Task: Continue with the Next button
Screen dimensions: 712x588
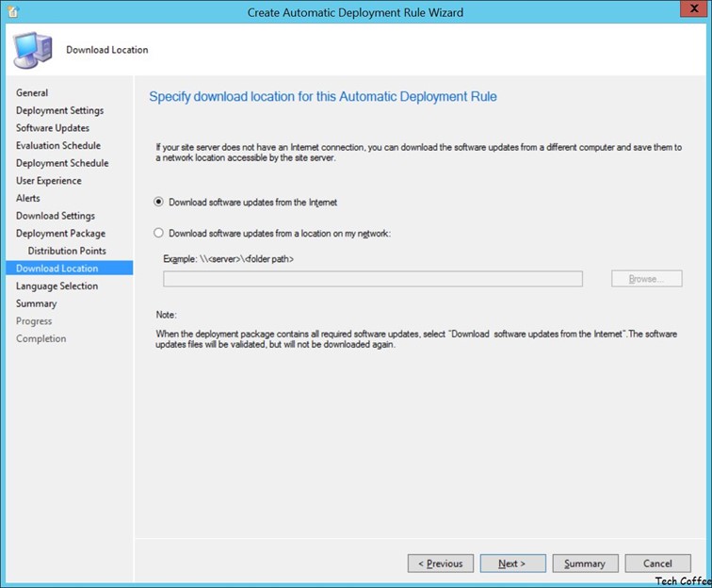Action: pos(513,563)
